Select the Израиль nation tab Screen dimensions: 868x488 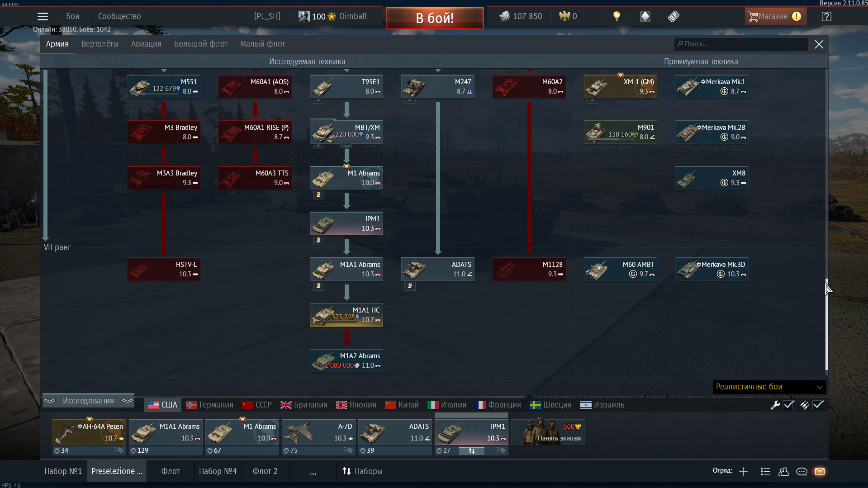(x=602, y=405)
